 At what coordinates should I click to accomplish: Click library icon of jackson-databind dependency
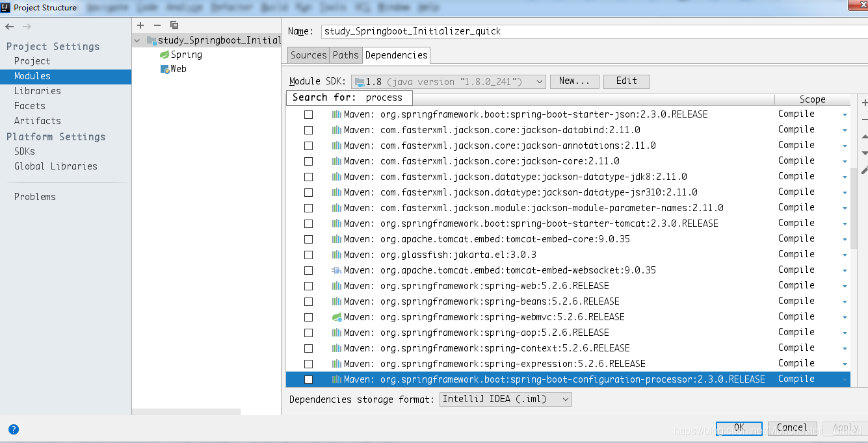(x=336, y=130)
